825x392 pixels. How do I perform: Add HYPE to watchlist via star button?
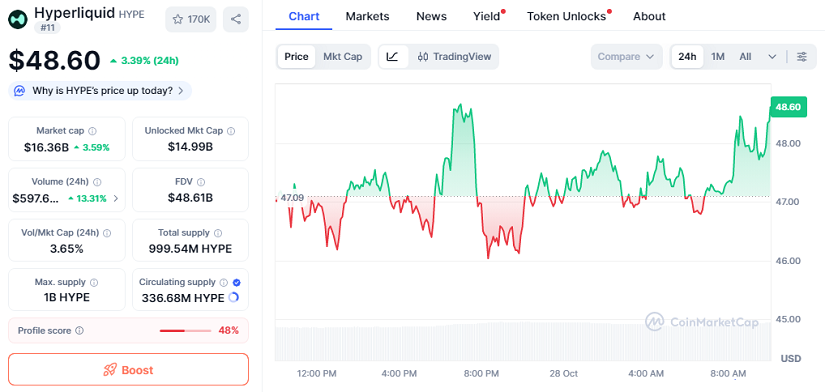click(190, 19)
